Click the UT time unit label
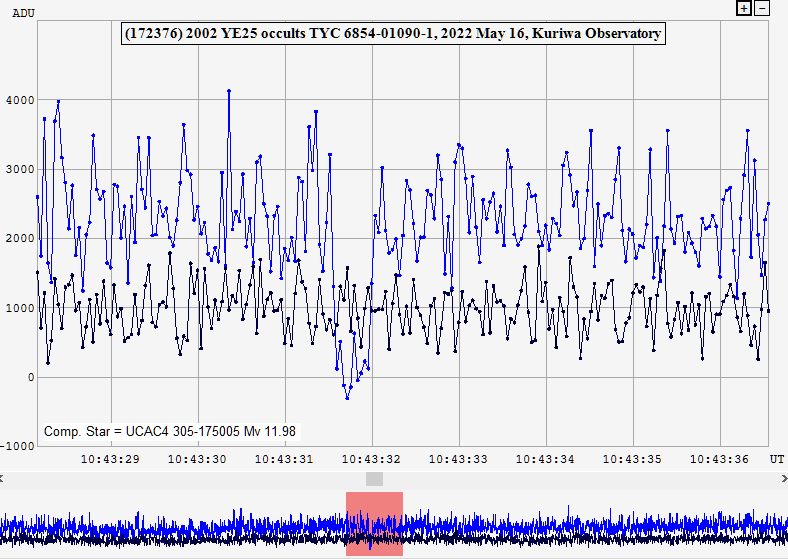This screenshot has width=788, height=559. click(776, 459)
